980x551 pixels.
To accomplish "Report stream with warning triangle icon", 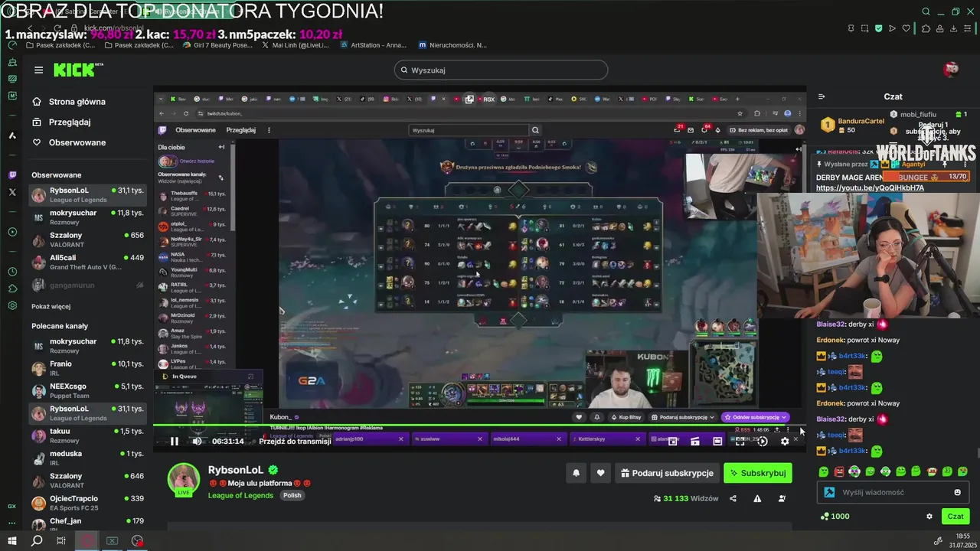I will click(757, 498).
